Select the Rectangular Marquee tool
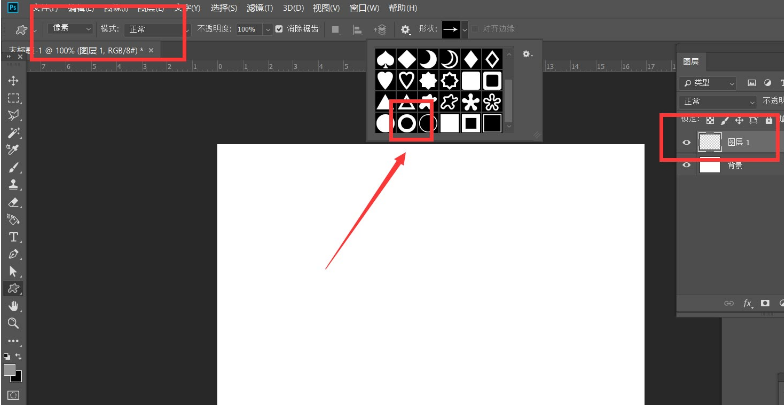This screenshot has width=784, height=405. [13, 98]
